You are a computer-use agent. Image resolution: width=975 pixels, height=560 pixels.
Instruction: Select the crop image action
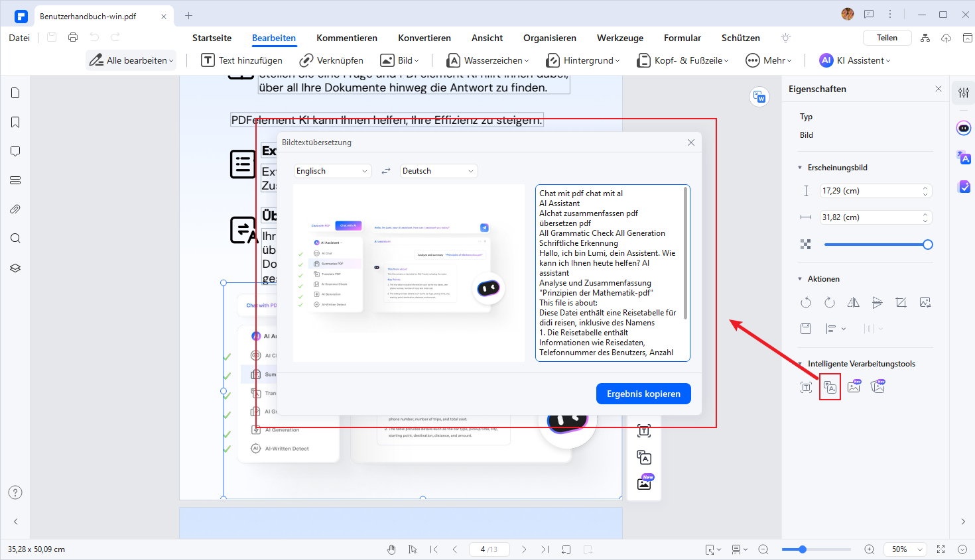(x=901, y=302)
